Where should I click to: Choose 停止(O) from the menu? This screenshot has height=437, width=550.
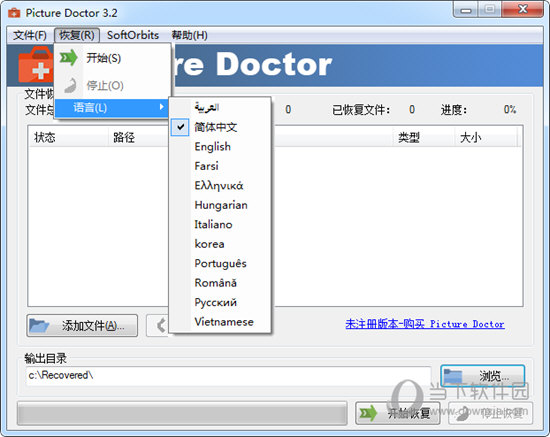112,86
